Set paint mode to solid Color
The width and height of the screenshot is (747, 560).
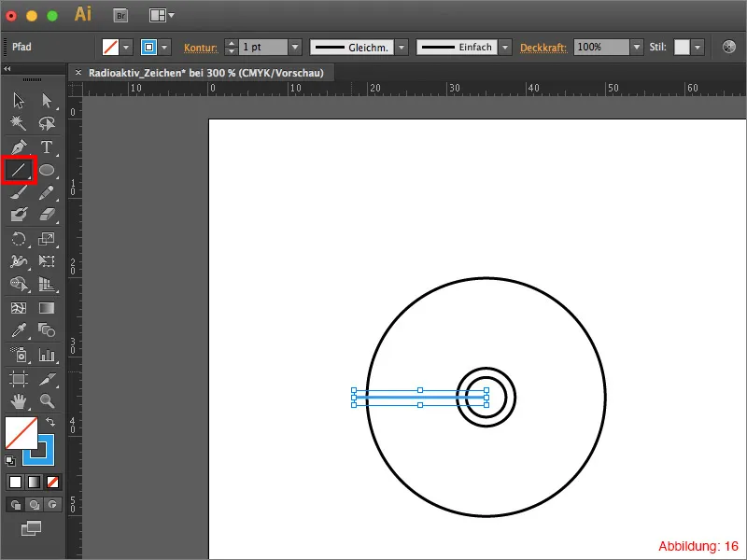(x=15, y=482)
